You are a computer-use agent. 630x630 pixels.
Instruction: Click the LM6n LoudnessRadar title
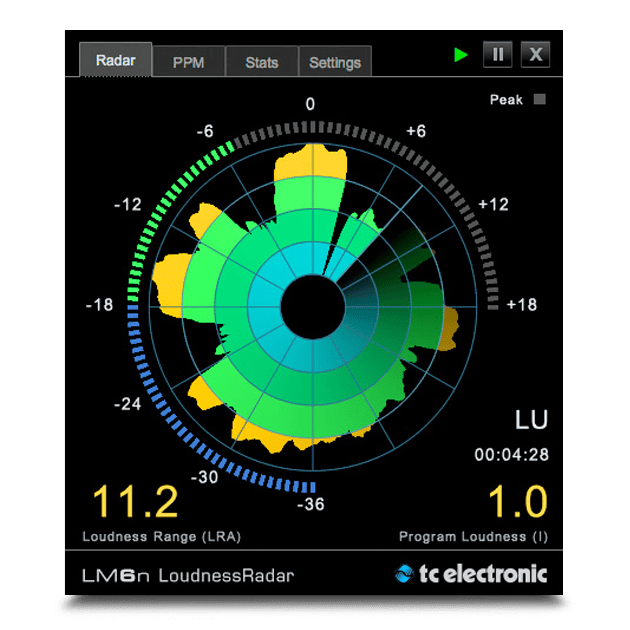(x=188, y=575)
